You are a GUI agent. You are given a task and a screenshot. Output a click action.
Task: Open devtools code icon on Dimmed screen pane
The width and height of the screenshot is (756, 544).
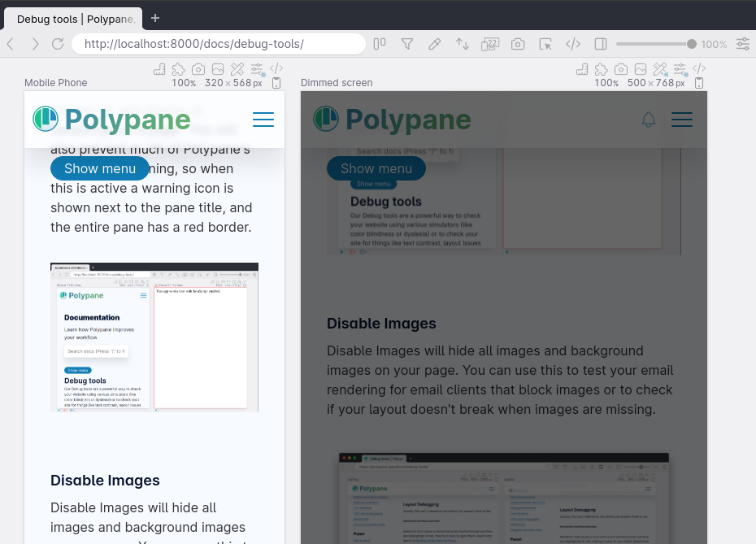pyautogui.click(x=699, y=68)
